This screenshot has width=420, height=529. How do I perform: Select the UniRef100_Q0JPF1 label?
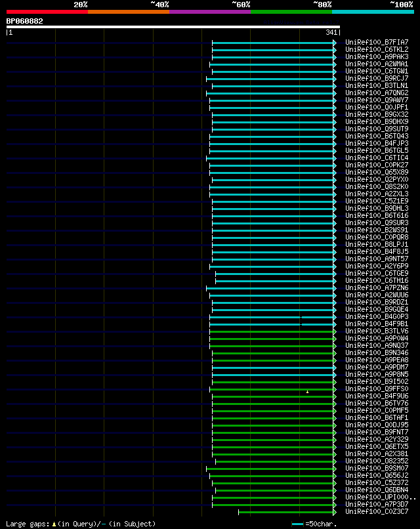377,107
